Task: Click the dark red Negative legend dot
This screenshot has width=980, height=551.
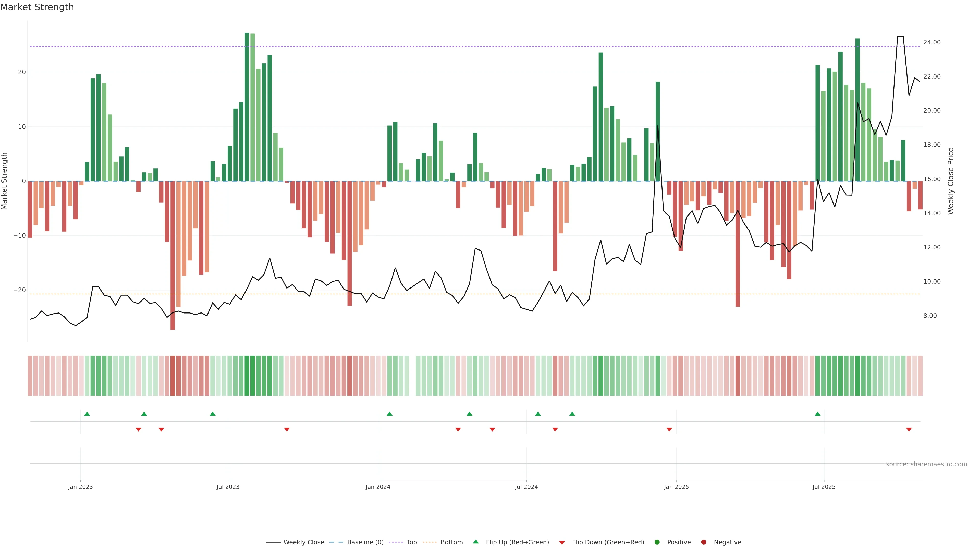Action: click(703, 542)
